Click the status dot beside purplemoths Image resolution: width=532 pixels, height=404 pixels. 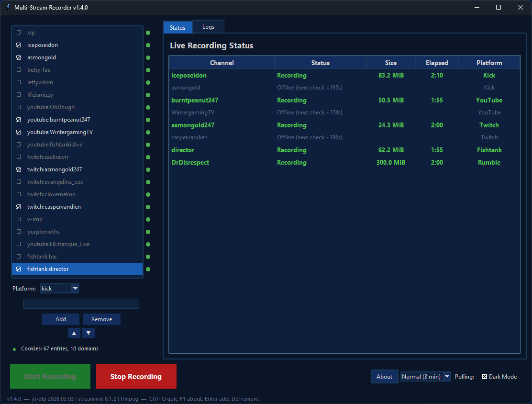pos(148,232)
